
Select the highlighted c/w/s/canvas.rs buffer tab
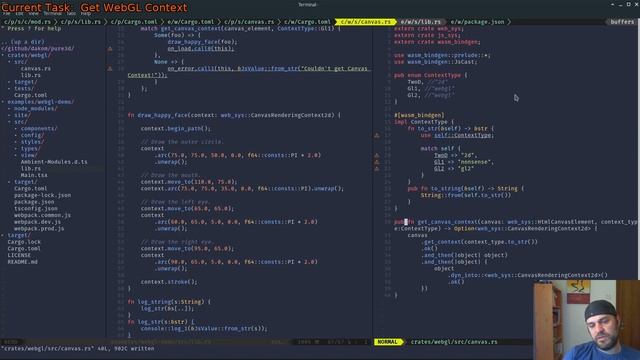click(366, 22)
